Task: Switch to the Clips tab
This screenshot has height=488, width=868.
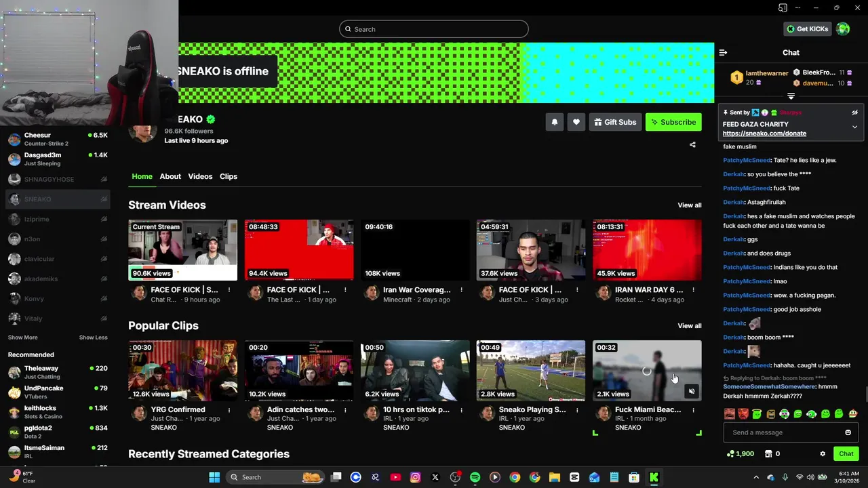Action: [229, 176]
